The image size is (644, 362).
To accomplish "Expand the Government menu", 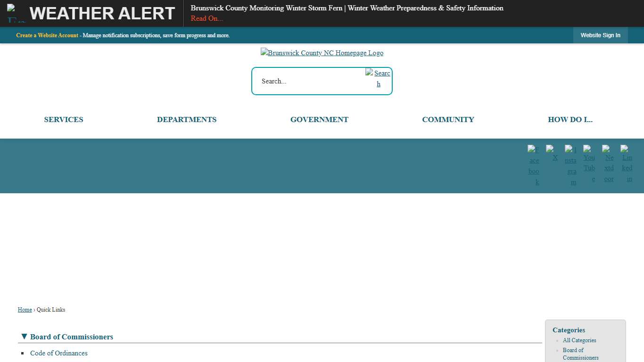I will click(x=319, y=120).
